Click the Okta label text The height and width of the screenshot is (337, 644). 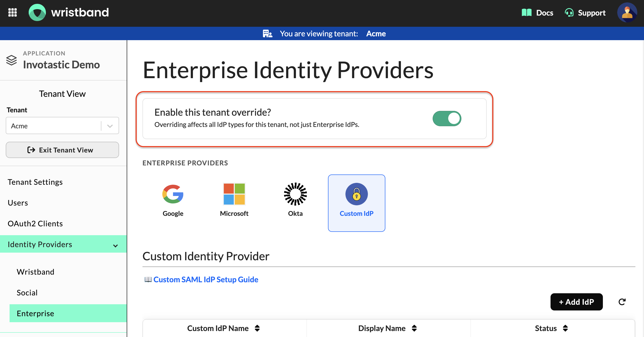tap(295, 213)
